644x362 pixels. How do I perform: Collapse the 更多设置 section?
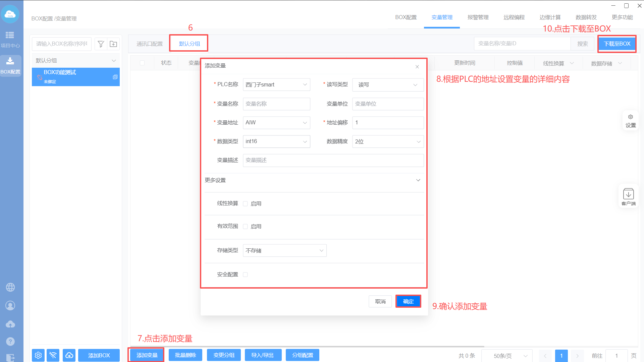click(x=418, y=180)
